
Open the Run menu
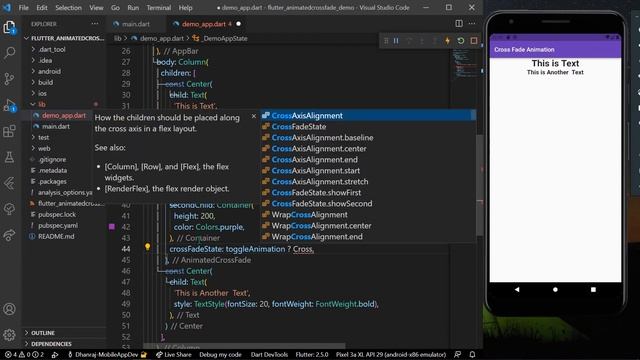tap(133, 7)
